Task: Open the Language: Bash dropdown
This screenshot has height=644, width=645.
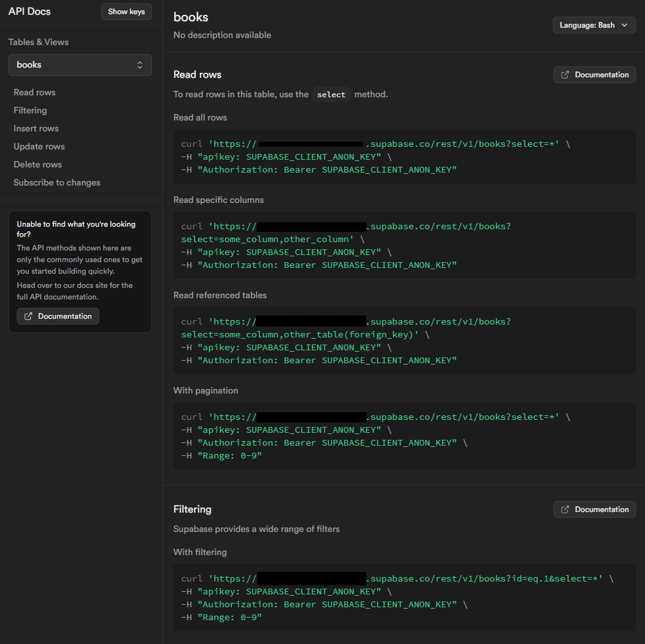Action: 594,25
